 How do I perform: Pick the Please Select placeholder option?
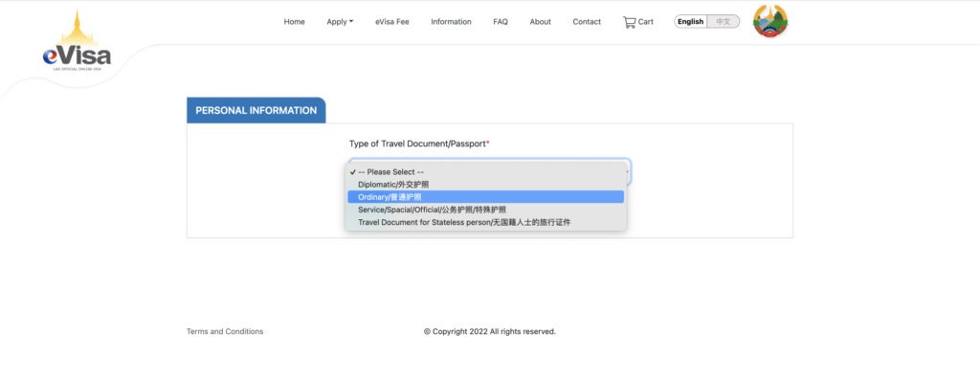pyautogui.click(x=485, y=172)
